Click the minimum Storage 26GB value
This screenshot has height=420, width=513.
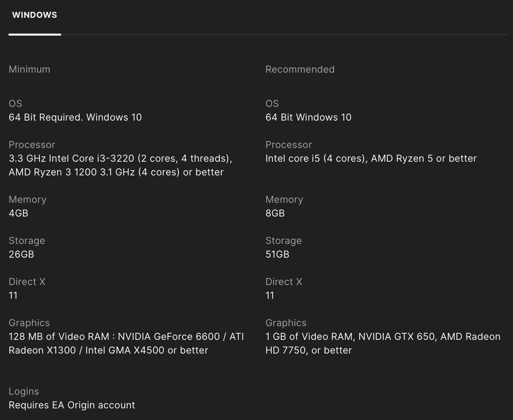[21, 254]
